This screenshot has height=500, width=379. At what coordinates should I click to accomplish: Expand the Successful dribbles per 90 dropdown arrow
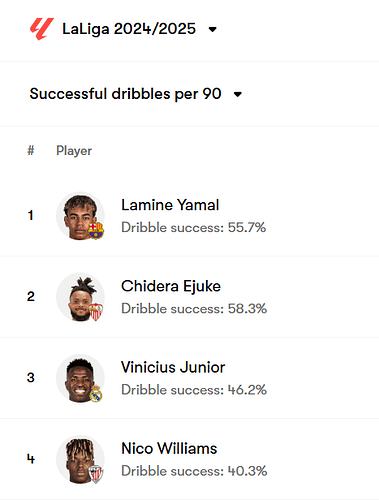pyautogui.click(x=238, y=94)
